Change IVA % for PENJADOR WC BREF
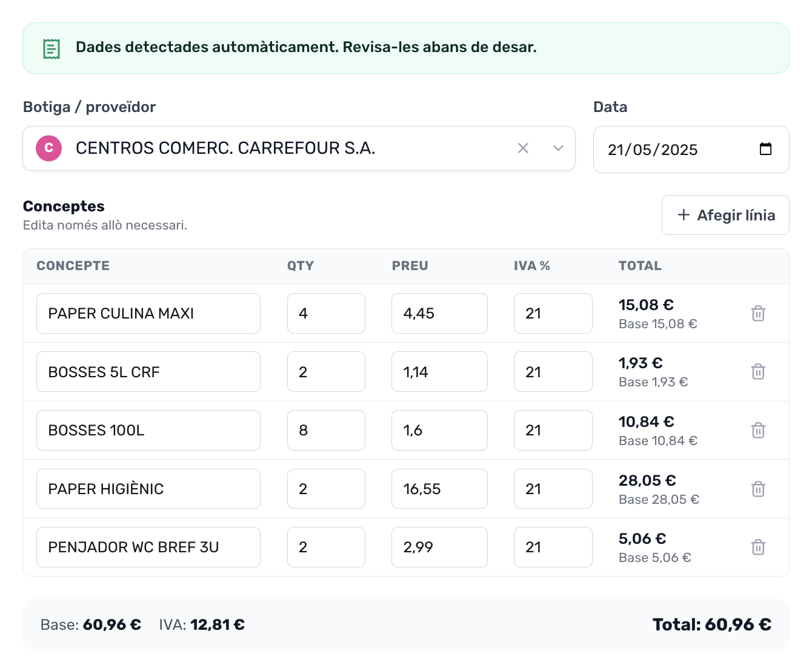Viewport: 812px width, 671px height. (x=553, y=547)
